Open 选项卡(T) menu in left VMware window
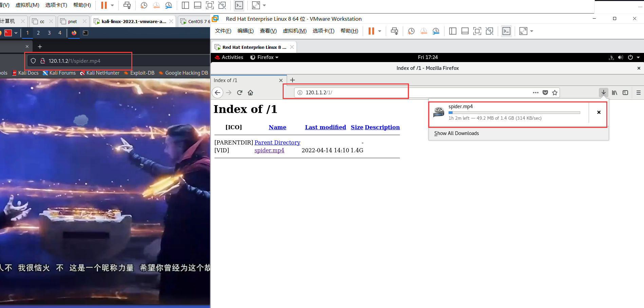644x308 pixels. click(56, 5)
